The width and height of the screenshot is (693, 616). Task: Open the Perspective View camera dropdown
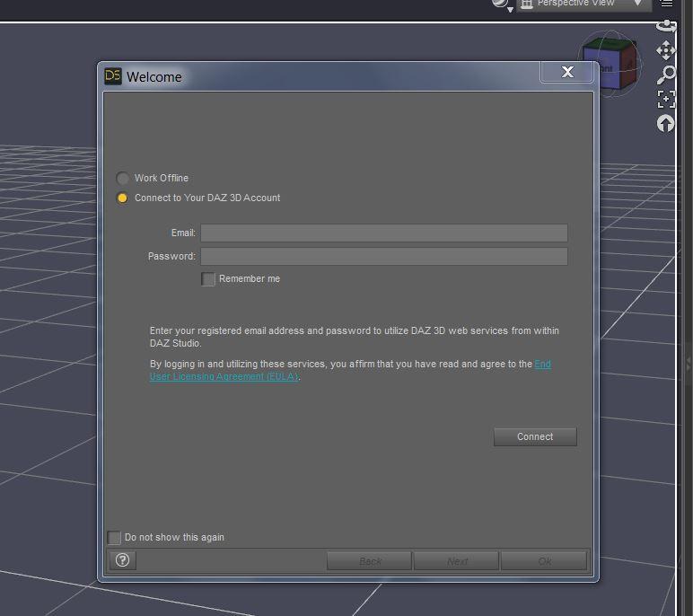583,4
